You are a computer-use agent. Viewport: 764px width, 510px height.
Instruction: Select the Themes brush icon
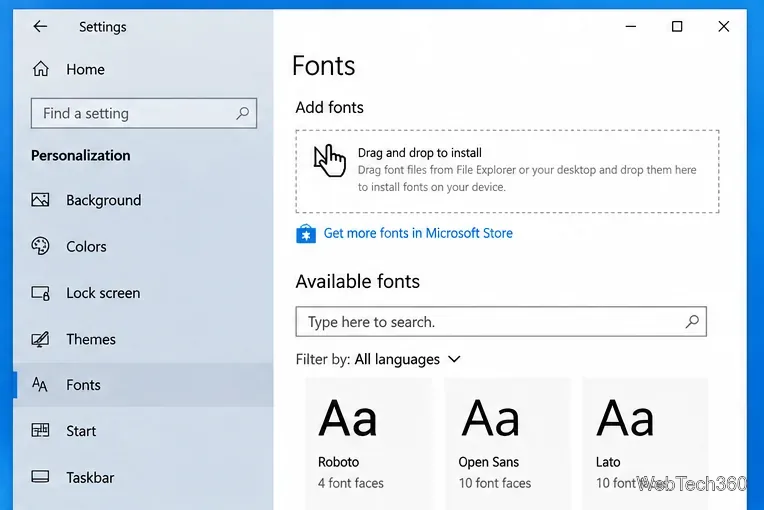point(40,339)
